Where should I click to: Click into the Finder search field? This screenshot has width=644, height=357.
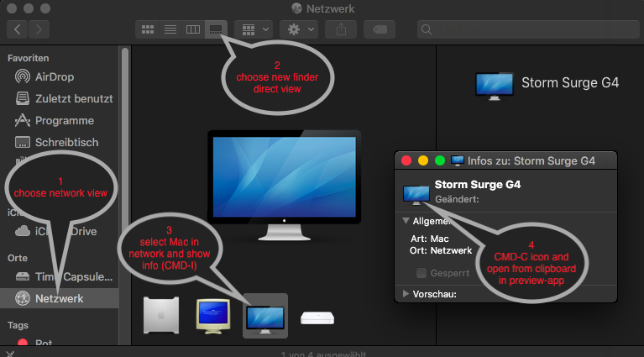click(x=528, y=29)
